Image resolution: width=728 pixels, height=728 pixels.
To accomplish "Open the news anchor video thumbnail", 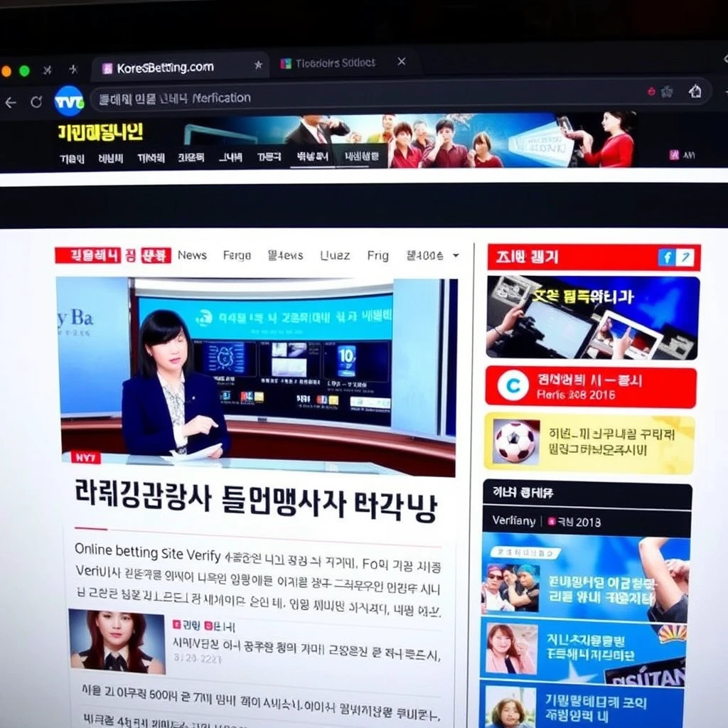I will point(256,375).
